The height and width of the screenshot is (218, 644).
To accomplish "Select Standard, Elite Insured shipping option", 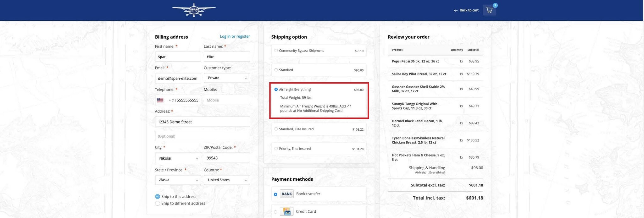I will pos(276,129).
